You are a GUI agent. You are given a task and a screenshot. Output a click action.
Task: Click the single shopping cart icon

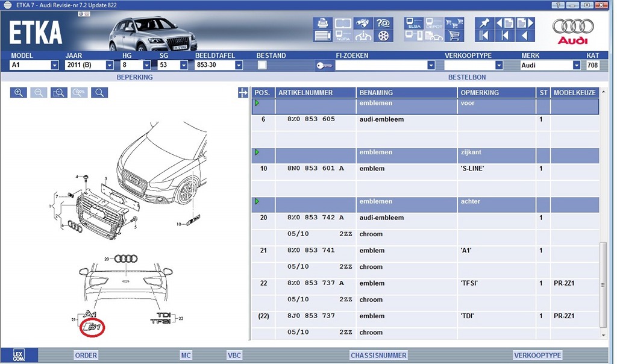tap(454, 36)
